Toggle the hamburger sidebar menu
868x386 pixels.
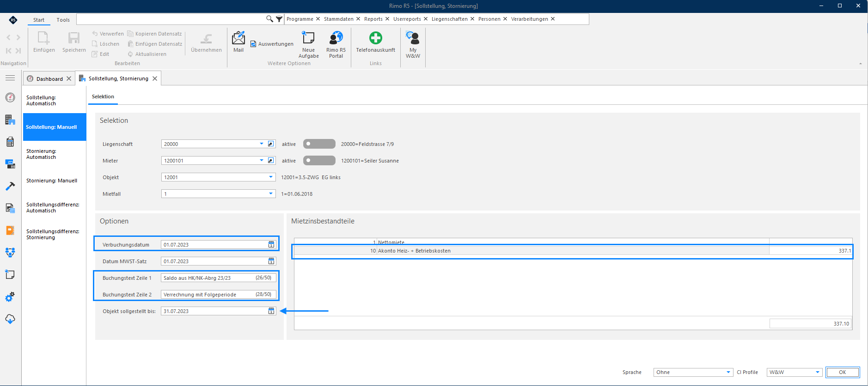click(10, 78)
